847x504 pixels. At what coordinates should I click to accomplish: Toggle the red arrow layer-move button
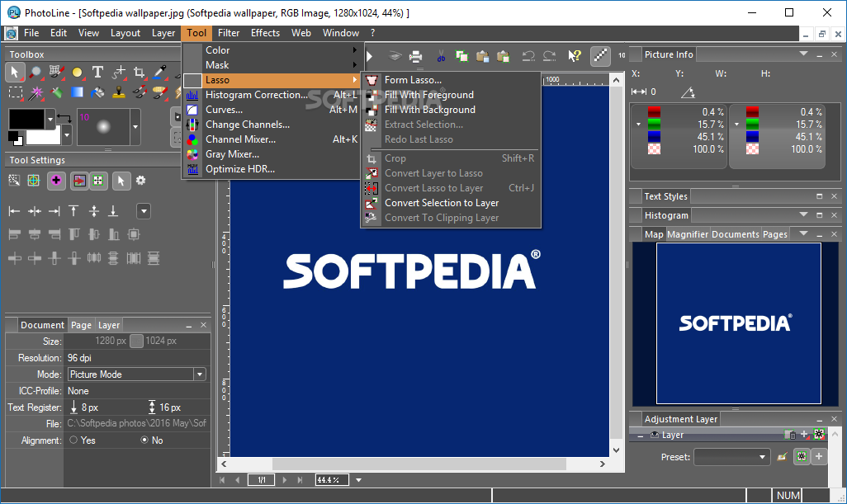(79, 181)
